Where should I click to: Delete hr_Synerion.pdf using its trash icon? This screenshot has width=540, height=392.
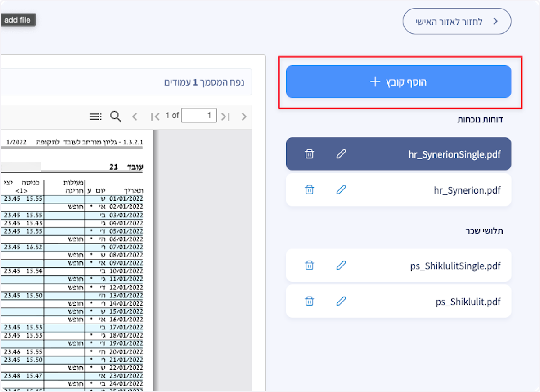309,190
